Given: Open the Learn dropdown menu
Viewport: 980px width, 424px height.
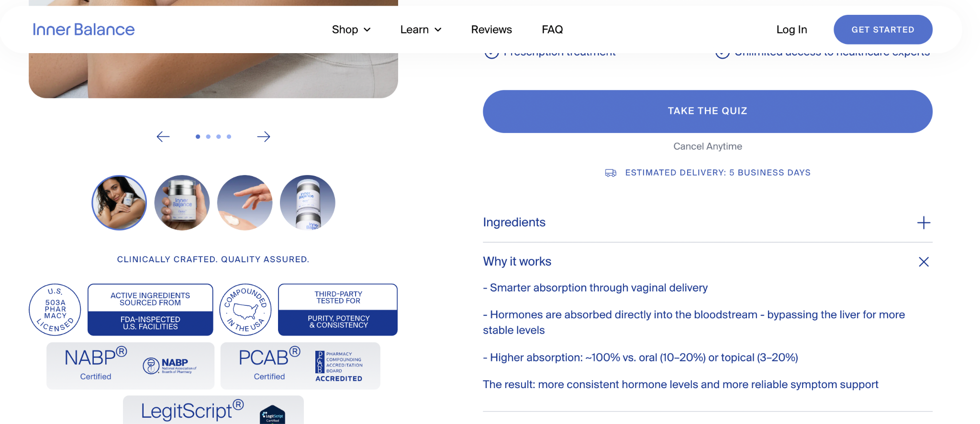Looking at the screenshot, I should coord(421,30).
